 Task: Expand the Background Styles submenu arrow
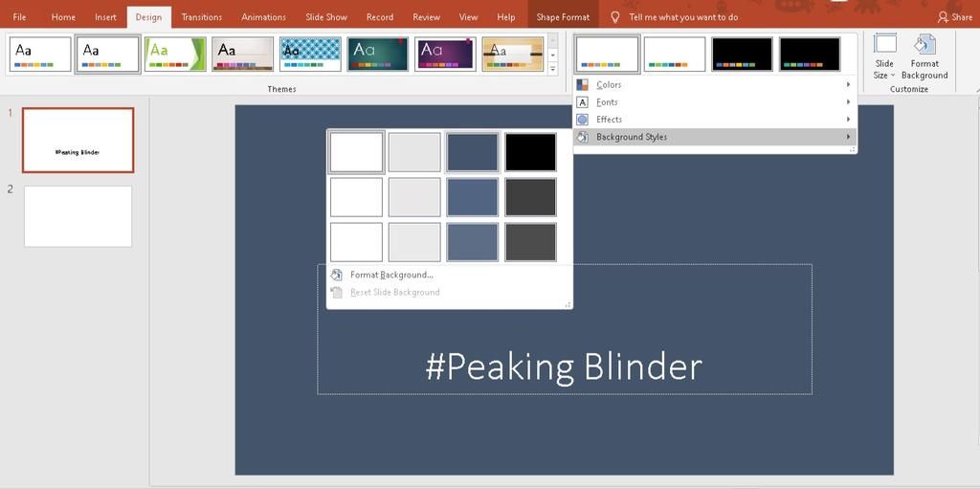[x=849, y=137]
